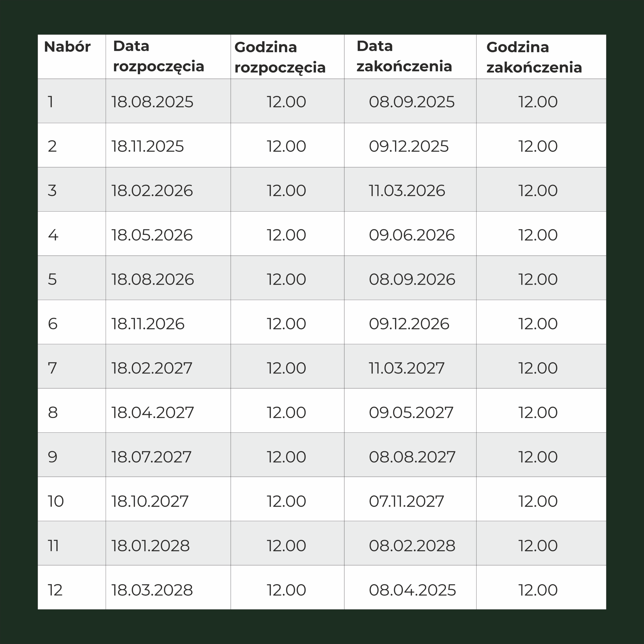
Task: Select the start date 18.02.2027
Action: coord(152,368)
